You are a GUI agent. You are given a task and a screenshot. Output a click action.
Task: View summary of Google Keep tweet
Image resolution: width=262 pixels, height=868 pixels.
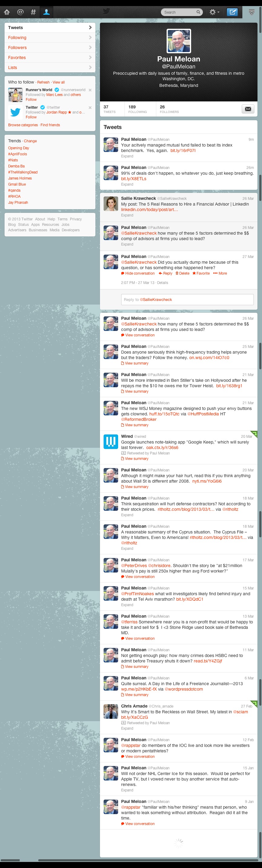point(134,459)
